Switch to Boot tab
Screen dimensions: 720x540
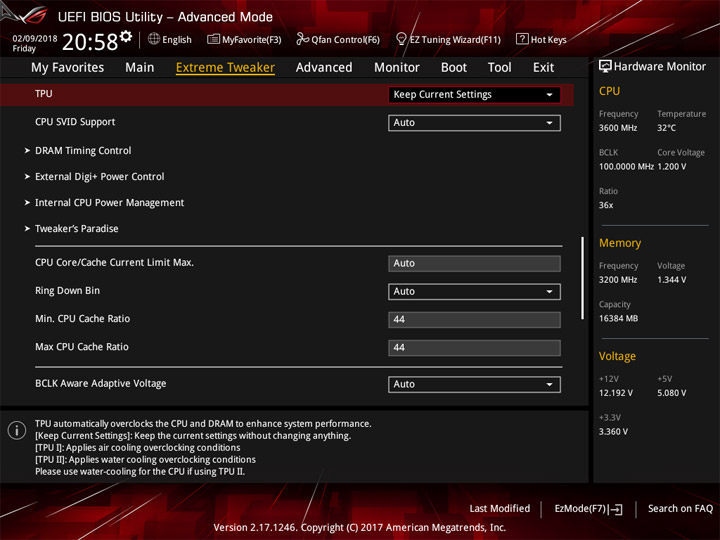point(454,68)
